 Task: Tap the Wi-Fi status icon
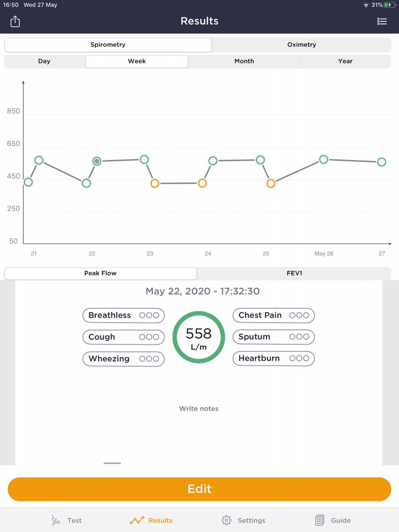click(366, 5)
